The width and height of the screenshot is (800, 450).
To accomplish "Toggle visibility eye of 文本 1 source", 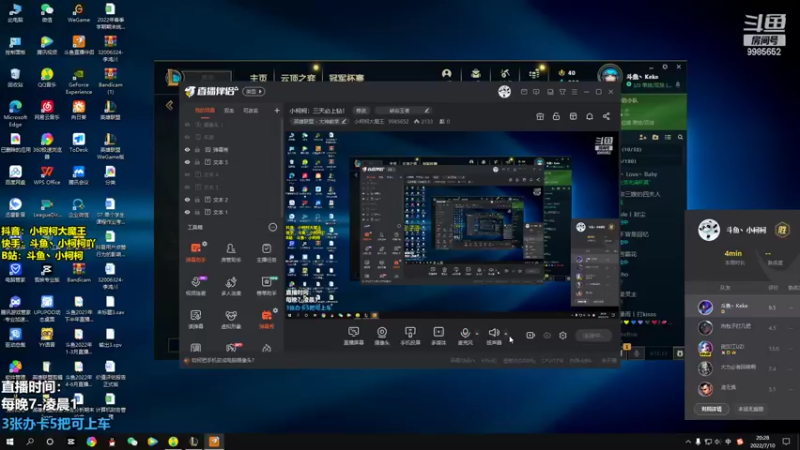I will 187,212.
